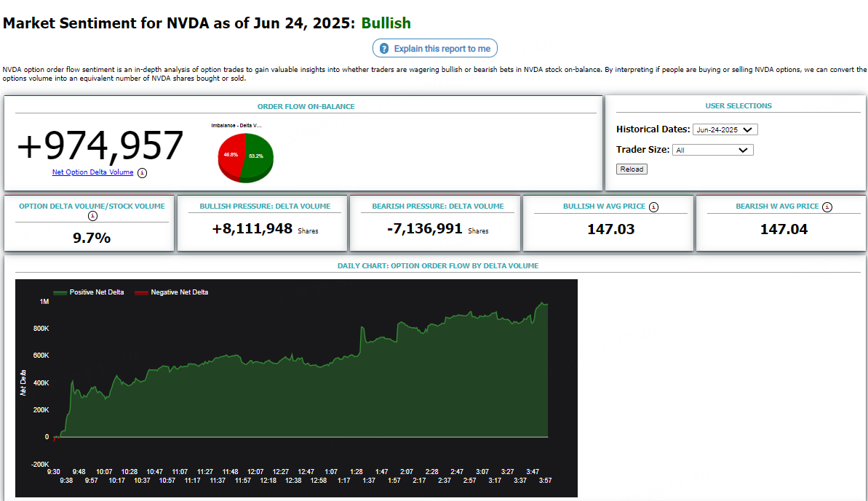
Task: Click the Bullish W Avg Price info icon
Action: click(x=654, y=207)
